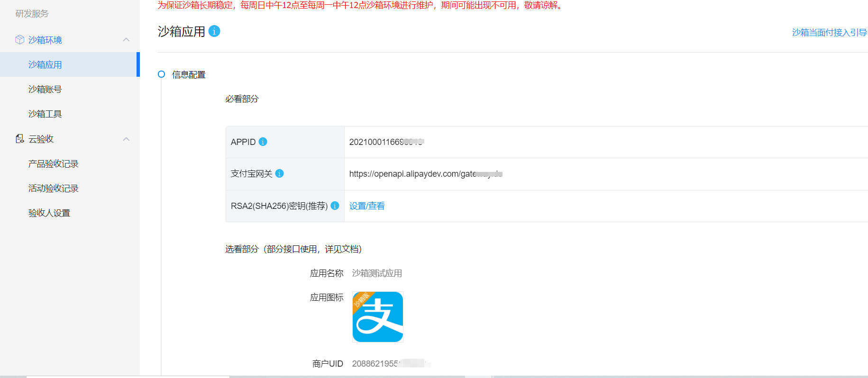The width and height of the screenshot is (868, 378).
Task: Open 沙箱工具 in the sidebar
Action: (x=45, y=114)
